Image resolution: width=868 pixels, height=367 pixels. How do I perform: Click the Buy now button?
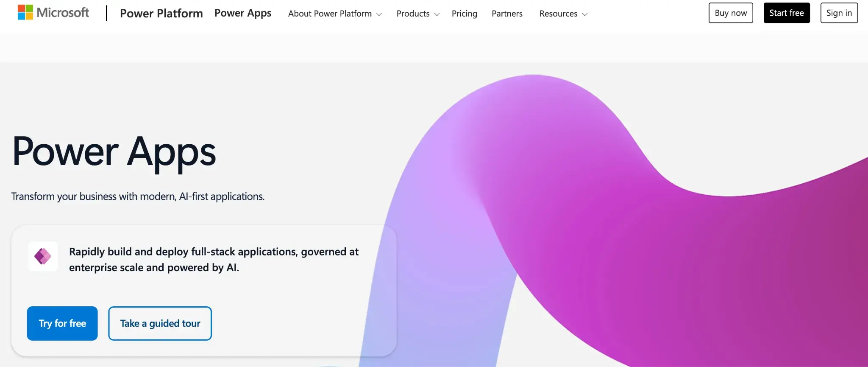[x=731, y=13]
